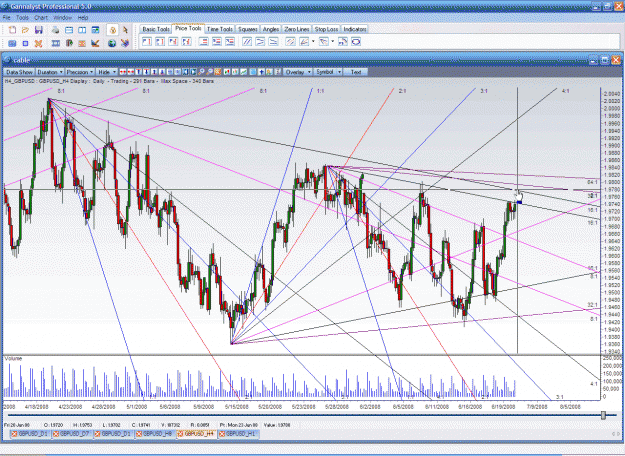Viewport: 625px width, 456px height.
Task: Open the Duration dropdown
Action: click(50, 72)
